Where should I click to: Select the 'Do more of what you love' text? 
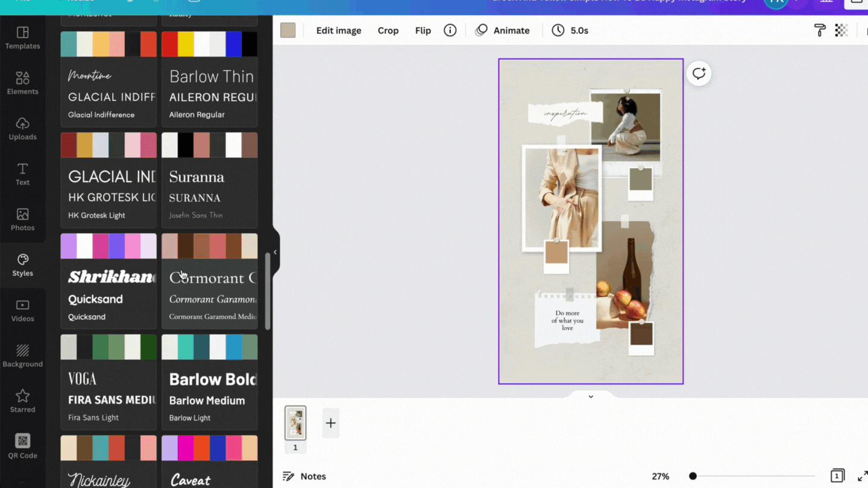tap(568, 321)
